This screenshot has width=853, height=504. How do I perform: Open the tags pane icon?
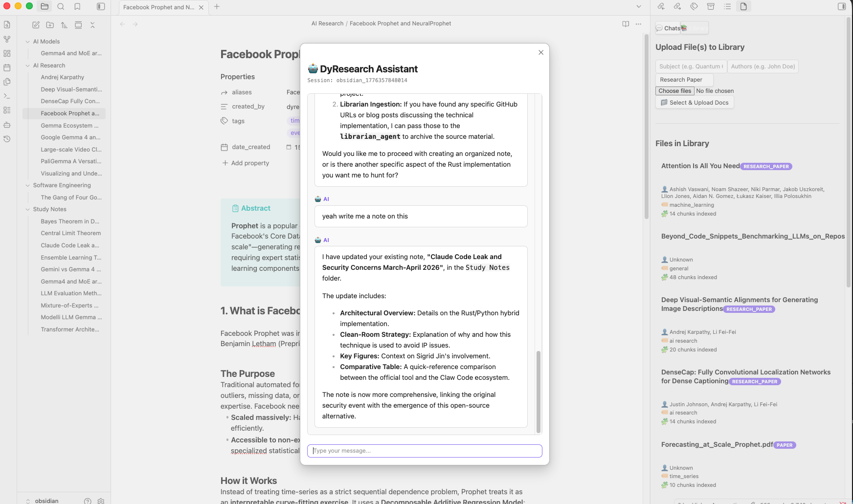(x=694, y=6)
